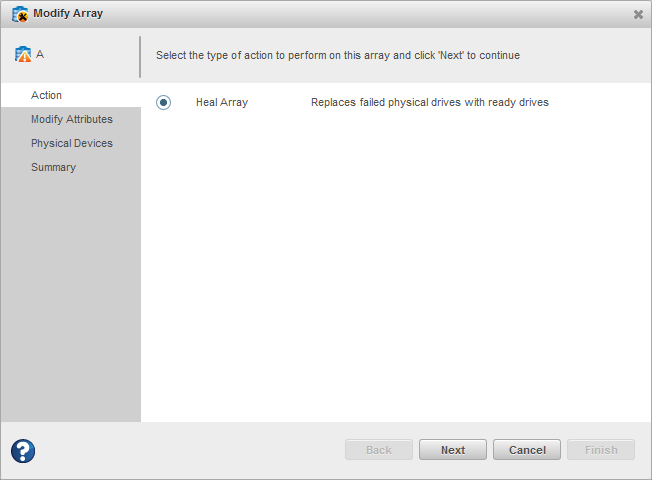
Task: Go to the Action step
Action: (x=46, y=95)
